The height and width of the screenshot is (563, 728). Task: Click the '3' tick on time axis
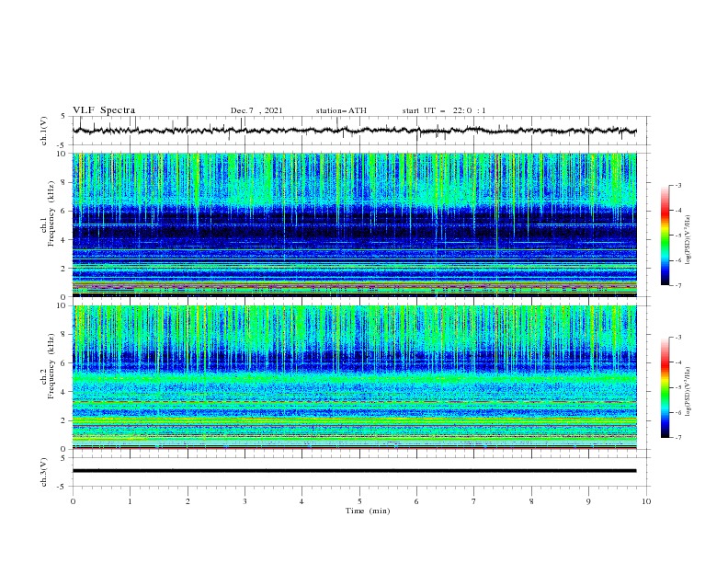click(245, 501)
